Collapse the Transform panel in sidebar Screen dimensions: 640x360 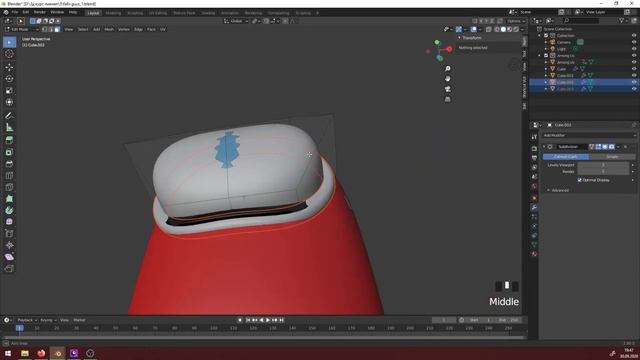460,38
